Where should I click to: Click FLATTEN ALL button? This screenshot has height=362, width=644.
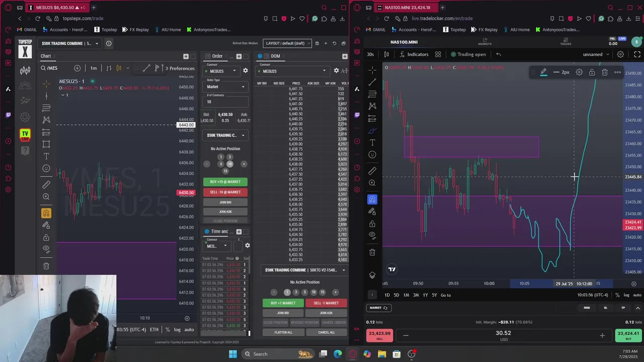pyautogui.click(x=283, y=332)
